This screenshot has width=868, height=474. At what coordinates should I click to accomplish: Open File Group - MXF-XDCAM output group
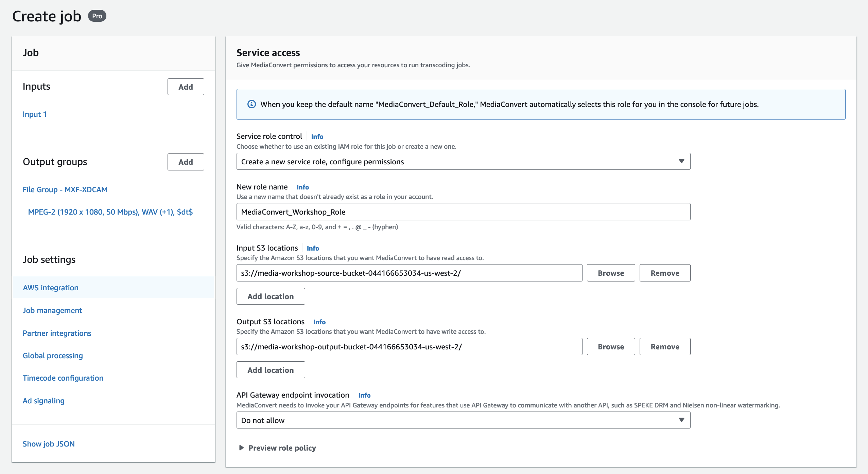(x=65, y=189)
